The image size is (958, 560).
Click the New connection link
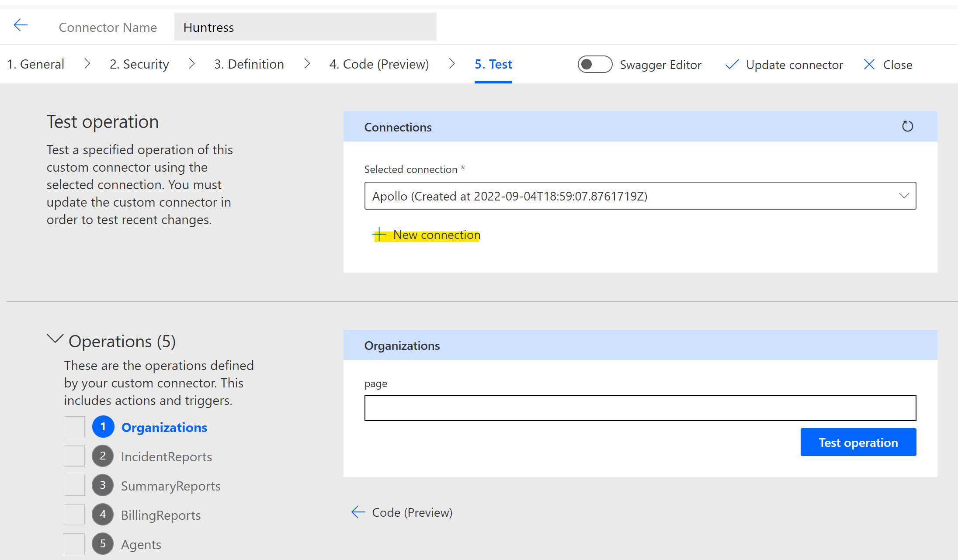[x=436, y=235]
